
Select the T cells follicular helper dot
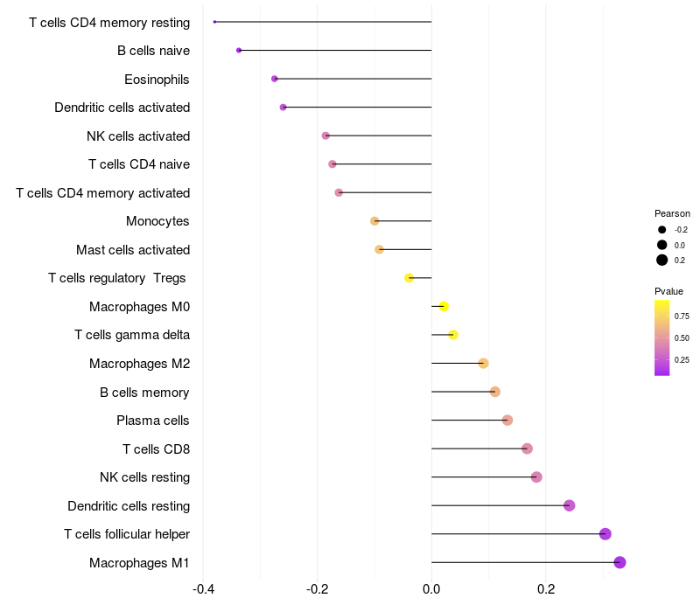click(605, 534)
